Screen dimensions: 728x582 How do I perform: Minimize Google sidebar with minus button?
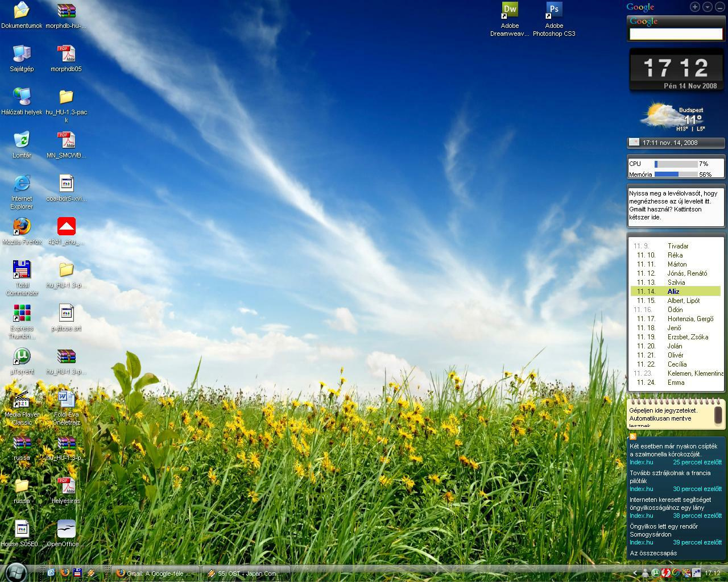click(x=719, y=7)
